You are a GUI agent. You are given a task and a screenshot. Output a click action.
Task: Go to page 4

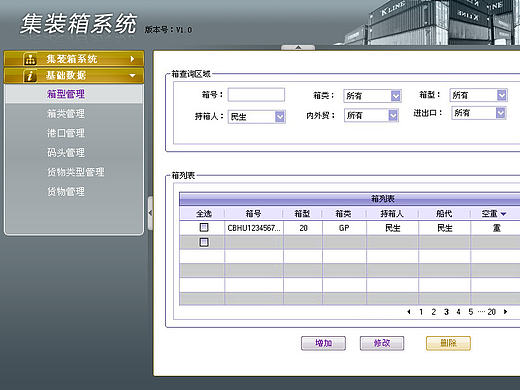tap(458, 312)
